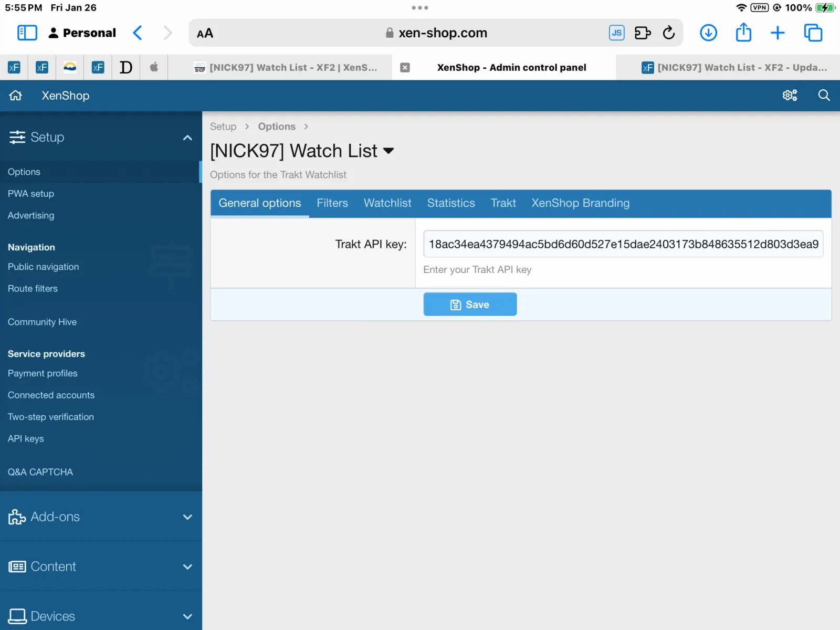
Task: Close the XenShop Admin control panel tab
Action: coord(405,68)
